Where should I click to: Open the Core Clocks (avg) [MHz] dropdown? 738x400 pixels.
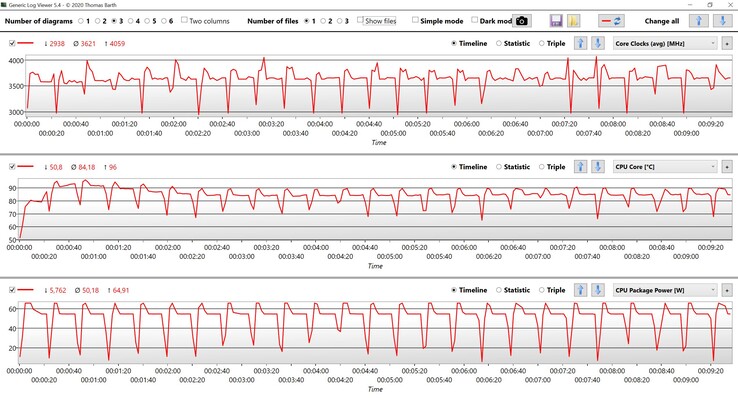[x=664, y=43]
